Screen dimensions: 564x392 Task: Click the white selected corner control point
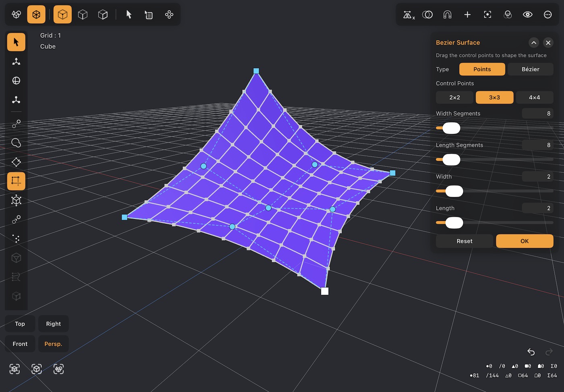point(325,291)
